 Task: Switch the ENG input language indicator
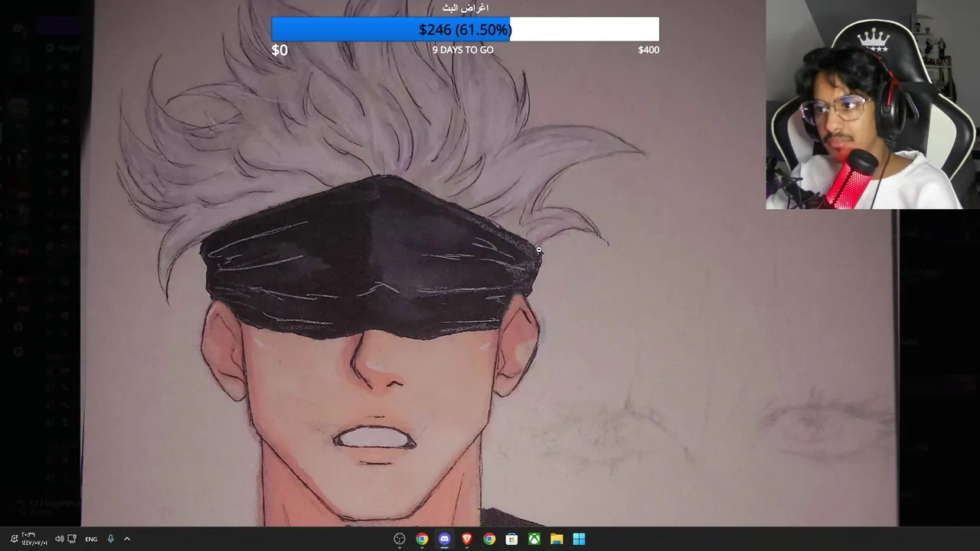(x=91, y=539)
